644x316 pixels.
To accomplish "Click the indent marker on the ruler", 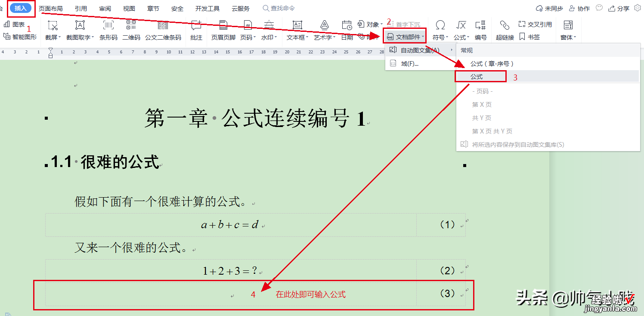I will pos(50,53).
